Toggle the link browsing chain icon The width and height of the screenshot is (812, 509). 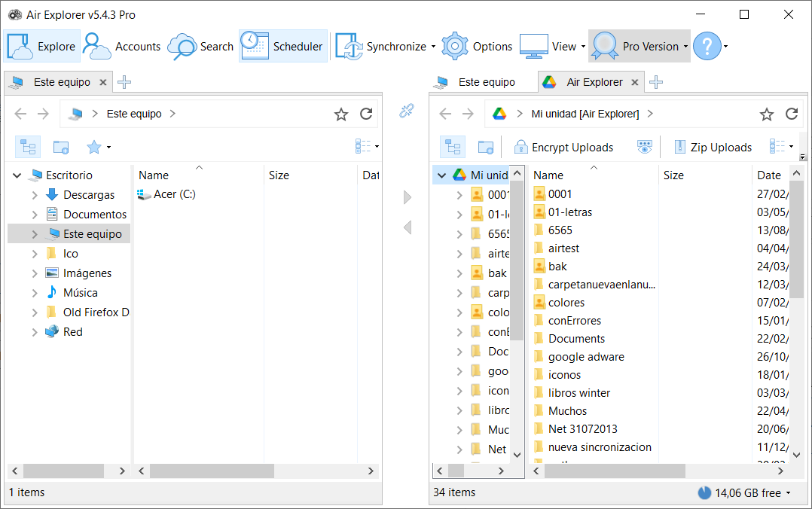pyautogui.click(x=407, y=111)
